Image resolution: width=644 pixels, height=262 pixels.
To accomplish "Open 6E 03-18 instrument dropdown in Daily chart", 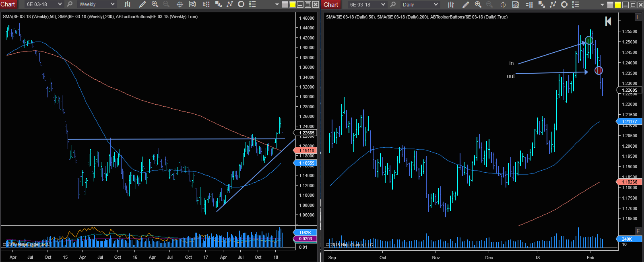I will point(367,4).
